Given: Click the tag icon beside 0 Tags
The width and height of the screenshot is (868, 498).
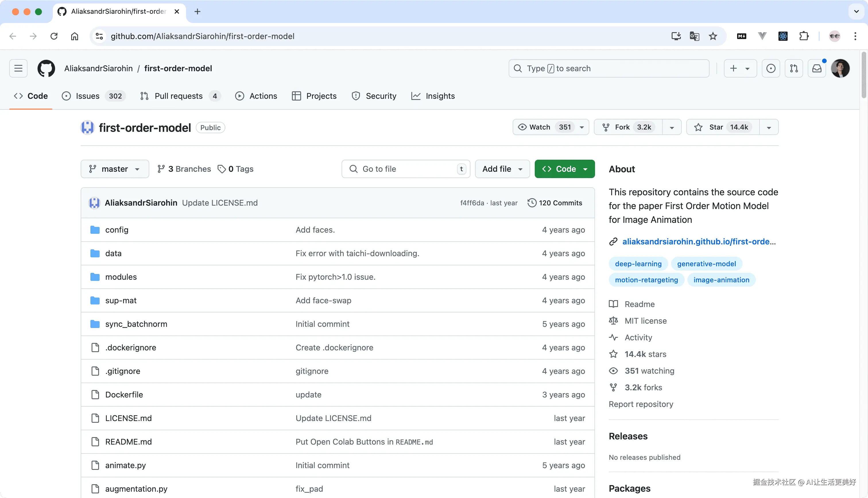Looking at the screenshot, I should tap(222, 169).
